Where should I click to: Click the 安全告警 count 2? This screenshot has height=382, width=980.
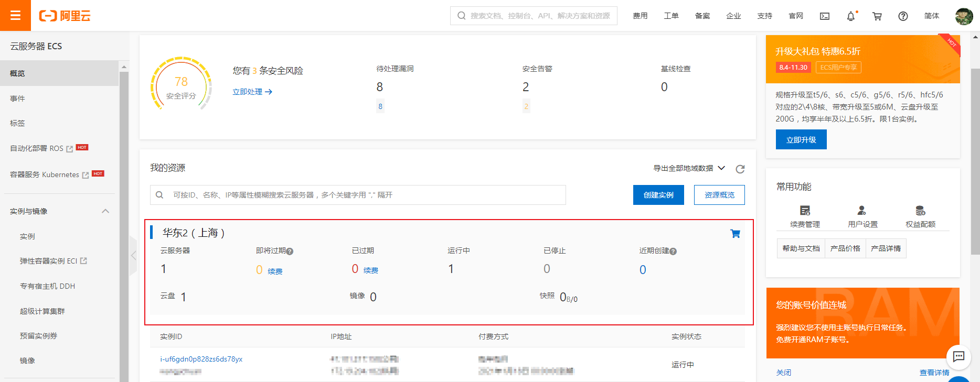click(526, 87)
